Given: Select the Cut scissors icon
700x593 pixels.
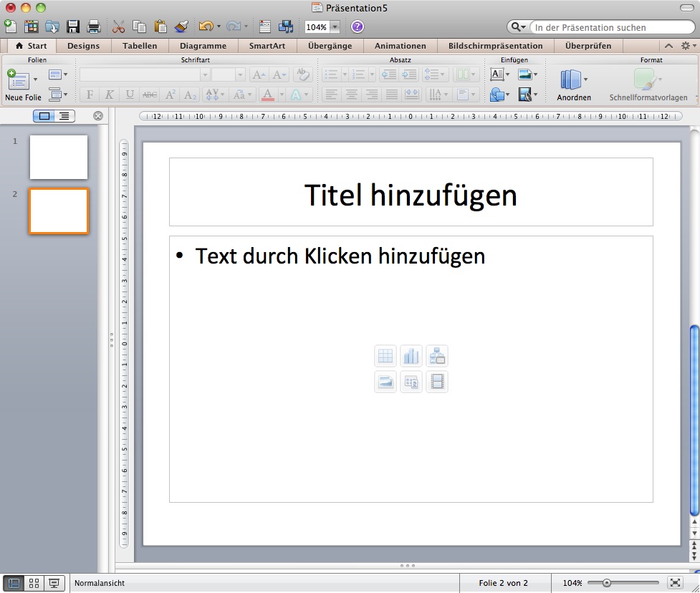Looking at the screenshot, I should (x=118, y=27).
